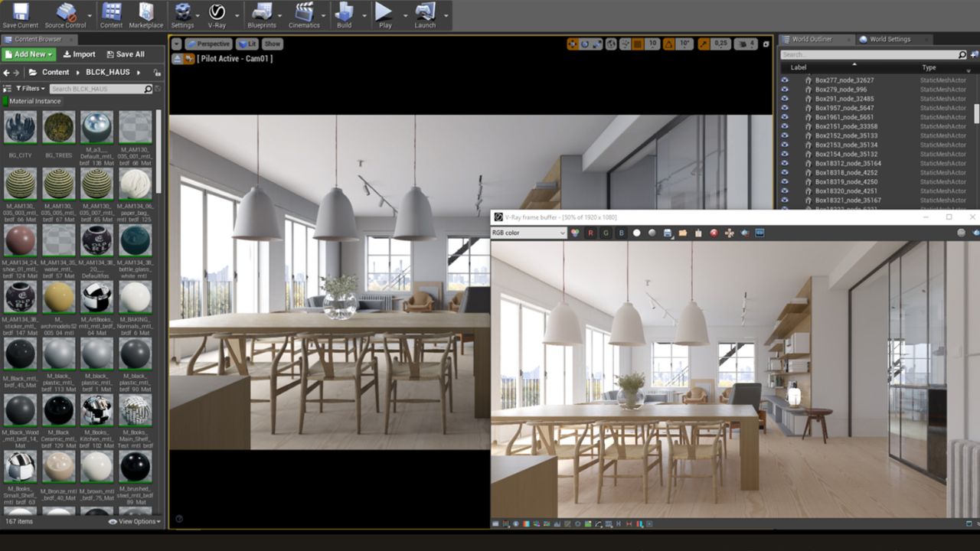Save the rendered image in V-Ray frame buffer
This screenshot has height=551, width=980.
pos(667,233)
